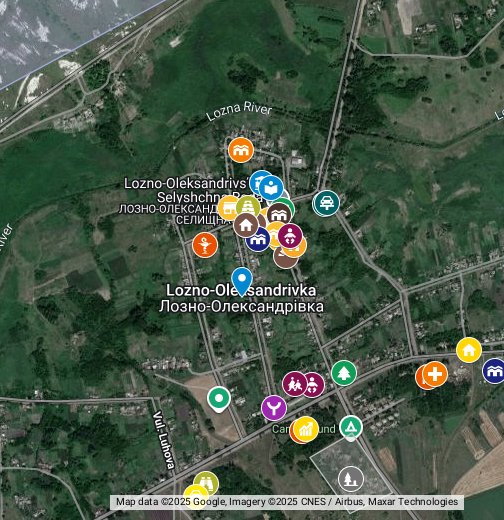Open the orange medical cross marker
Screen dimensions: 504x520
tap(435, 374)
